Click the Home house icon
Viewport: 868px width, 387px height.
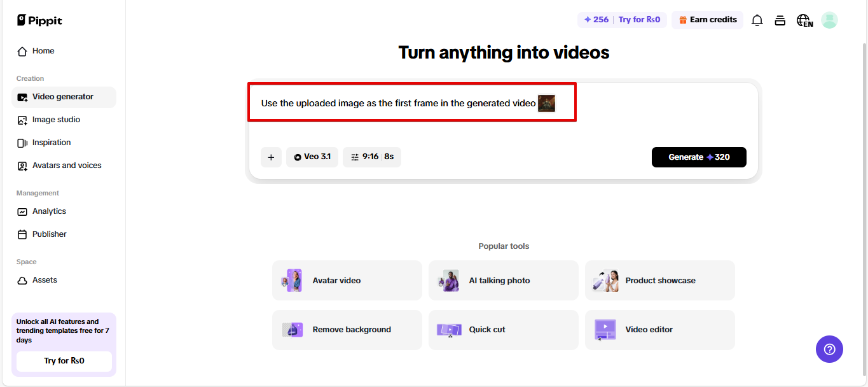point(22,51)
